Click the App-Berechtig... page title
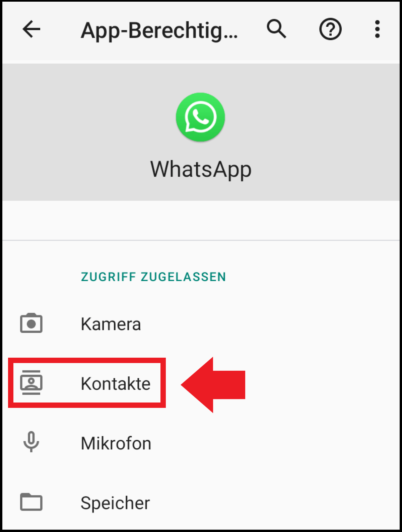402x532 pixels. click(x=159, y=31)
